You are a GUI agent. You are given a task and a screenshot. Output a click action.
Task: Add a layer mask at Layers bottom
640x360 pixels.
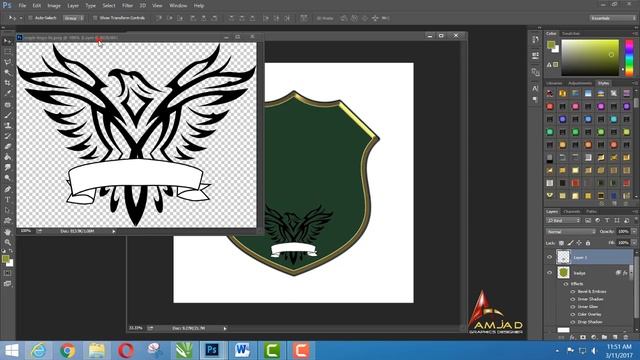click(583, 337)
